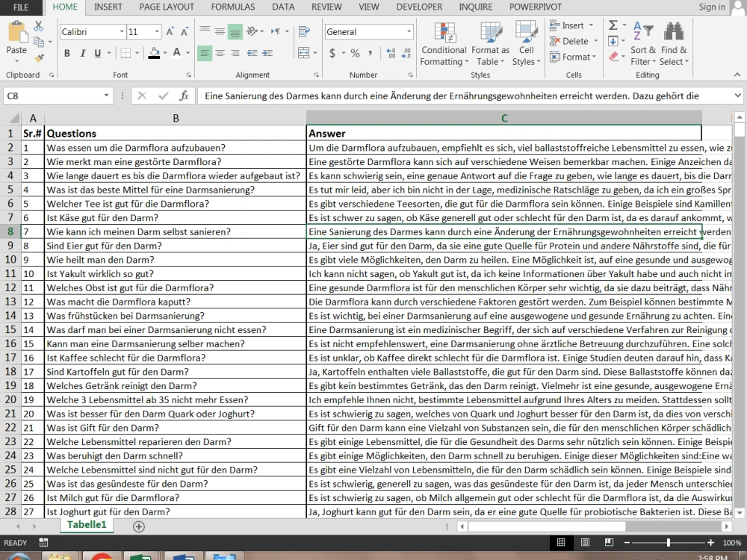Click the Paste icon
This screenshot has height=560, width=747.
(x=17, y=32)
